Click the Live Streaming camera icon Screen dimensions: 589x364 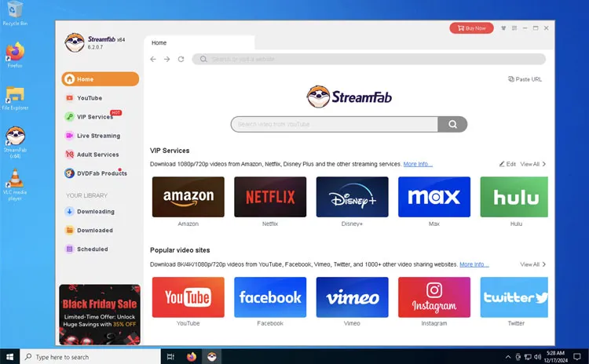(x=69, y=136)
